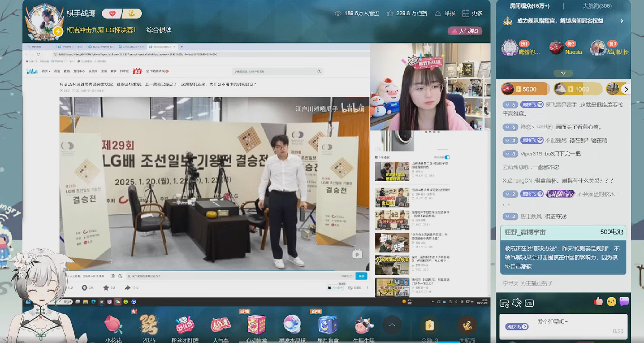This screenshot has height=343, width=644.
Task: Click the search box in streamed bilibili page
Action: tap(277, 72)
